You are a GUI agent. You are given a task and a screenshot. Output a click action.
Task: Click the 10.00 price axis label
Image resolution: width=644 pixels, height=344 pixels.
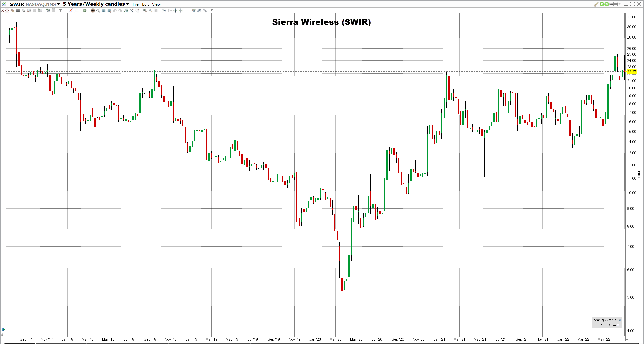631,193
